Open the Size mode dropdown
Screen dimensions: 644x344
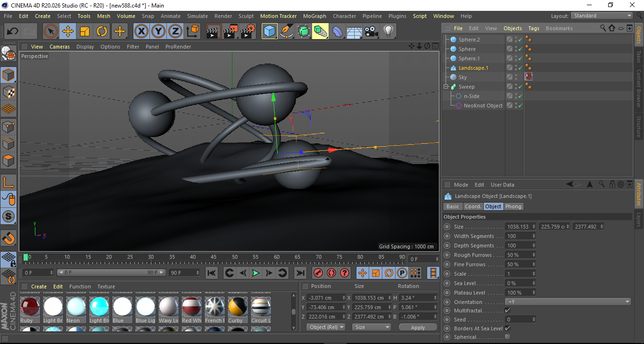(372, 327)
